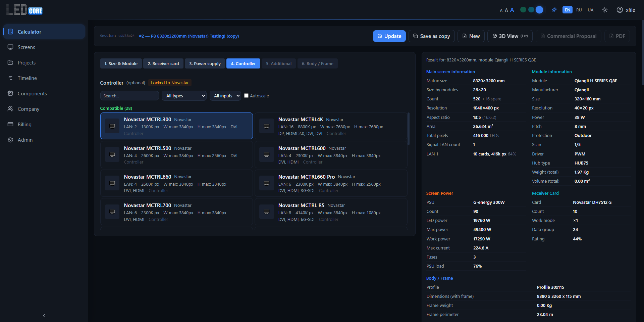
Task: Switch interface language to UA
Action: coord(590,10)
